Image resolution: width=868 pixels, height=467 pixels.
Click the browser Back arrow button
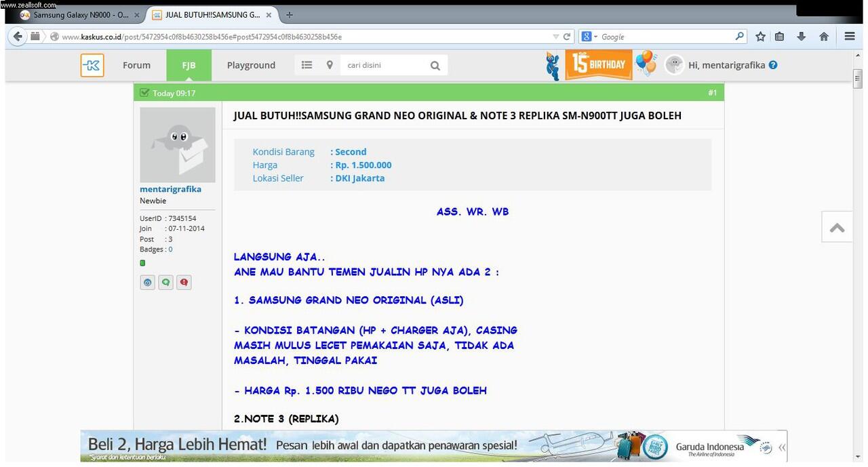click(x=18, y=37)
